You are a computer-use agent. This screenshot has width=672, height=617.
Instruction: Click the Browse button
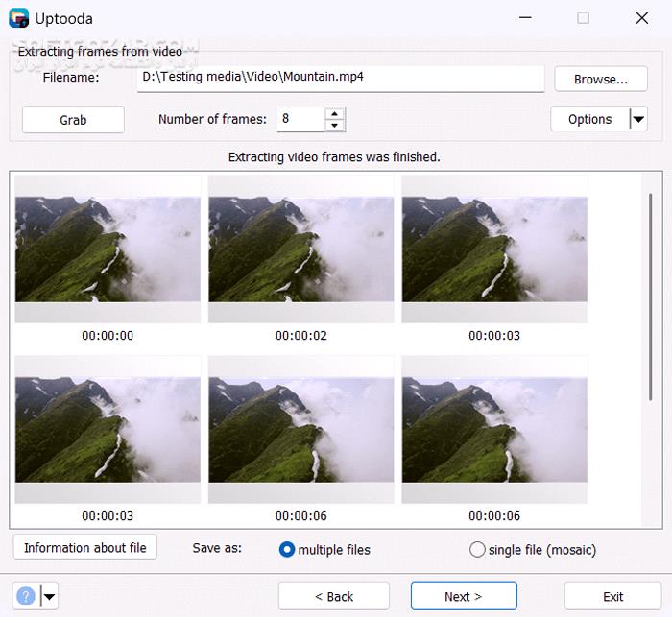(x=600, y=79)
